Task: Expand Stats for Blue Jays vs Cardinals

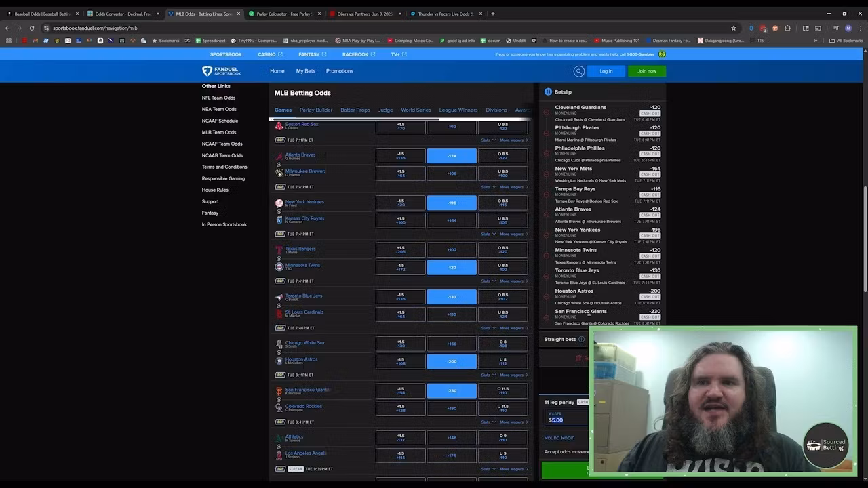Action: (x=486, y=328)
